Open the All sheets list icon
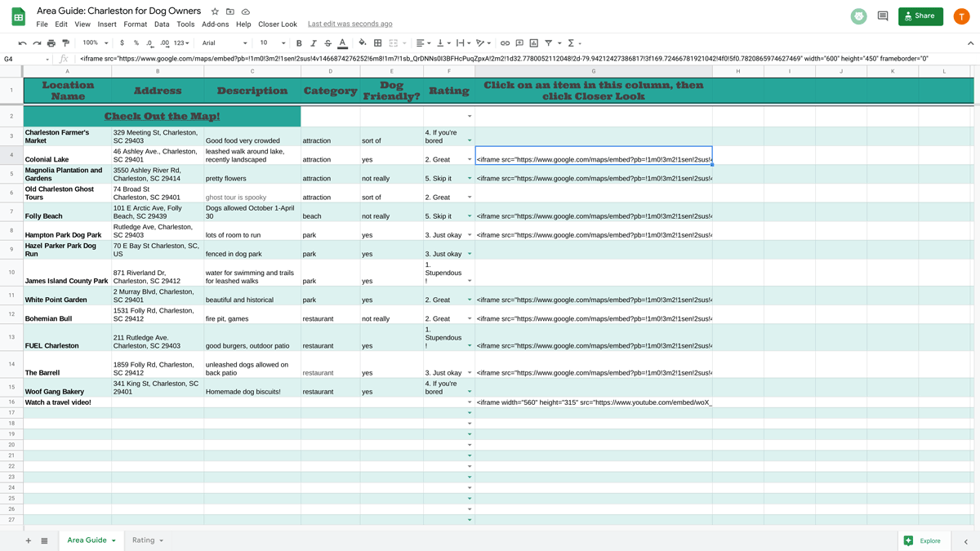 pos(44,540)
